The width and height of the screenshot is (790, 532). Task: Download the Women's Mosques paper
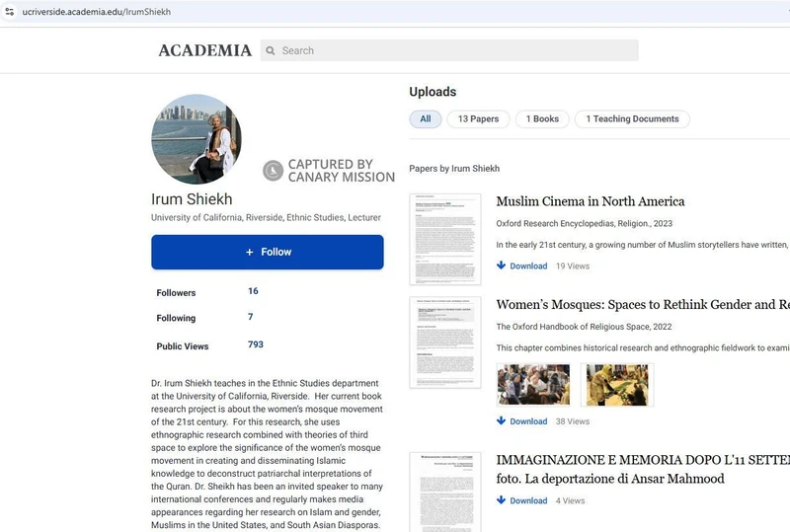[528, 421]
